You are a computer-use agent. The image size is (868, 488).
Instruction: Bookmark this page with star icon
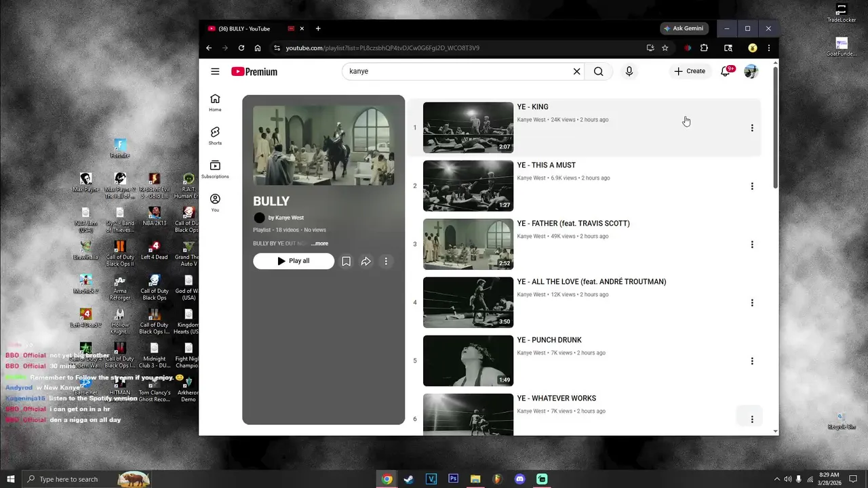tap(665, 48)
